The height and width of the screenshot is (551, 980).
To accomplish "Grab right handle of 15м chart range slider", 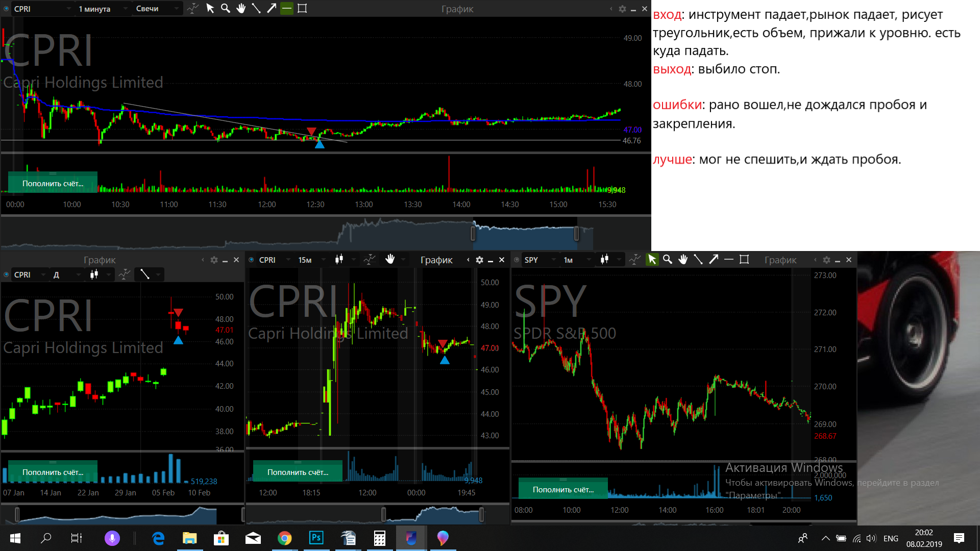I will pos(481,515).
